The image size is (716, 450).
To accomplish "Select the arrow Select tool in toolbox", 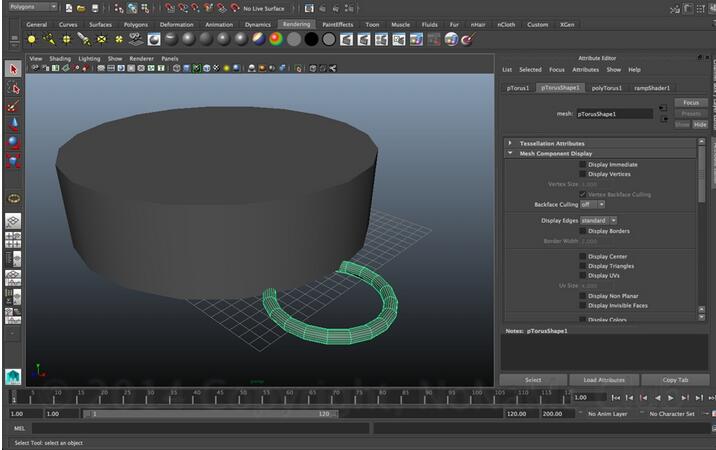I will pos(13,69).
